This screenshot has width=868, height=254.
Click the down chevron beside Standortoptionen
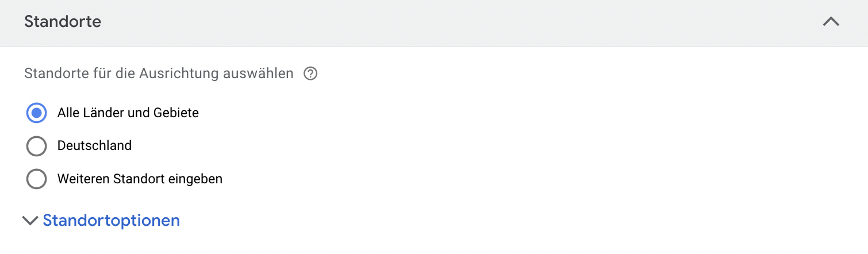[29, 221]
